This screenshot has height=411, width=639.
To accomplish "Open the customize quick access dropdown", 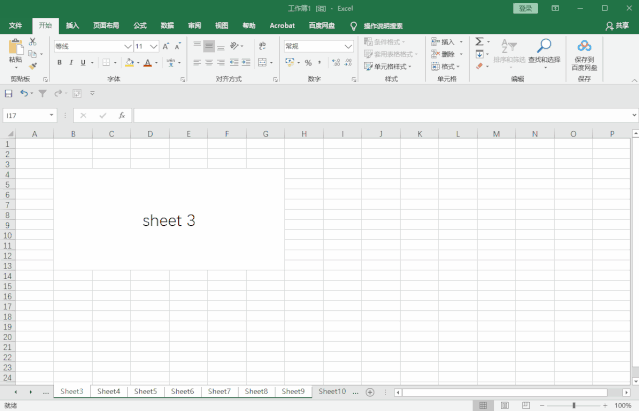I will [93, 93].
